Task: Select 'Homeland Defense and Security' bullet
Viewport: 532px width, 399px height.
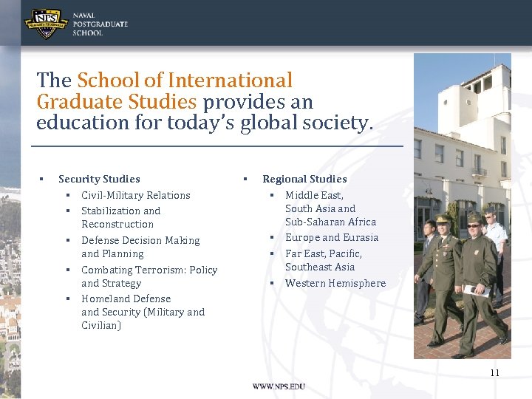Action: click(143, 312)
